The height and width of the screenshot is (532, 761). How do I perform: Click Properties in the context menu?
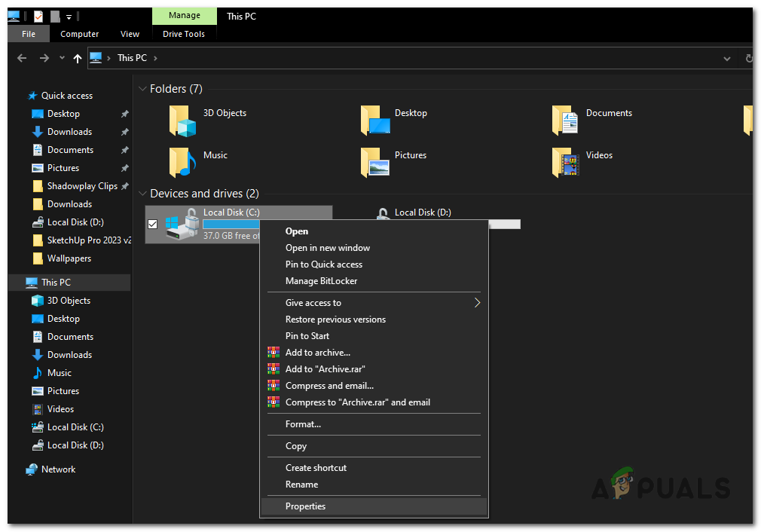[x=305, y=506]
